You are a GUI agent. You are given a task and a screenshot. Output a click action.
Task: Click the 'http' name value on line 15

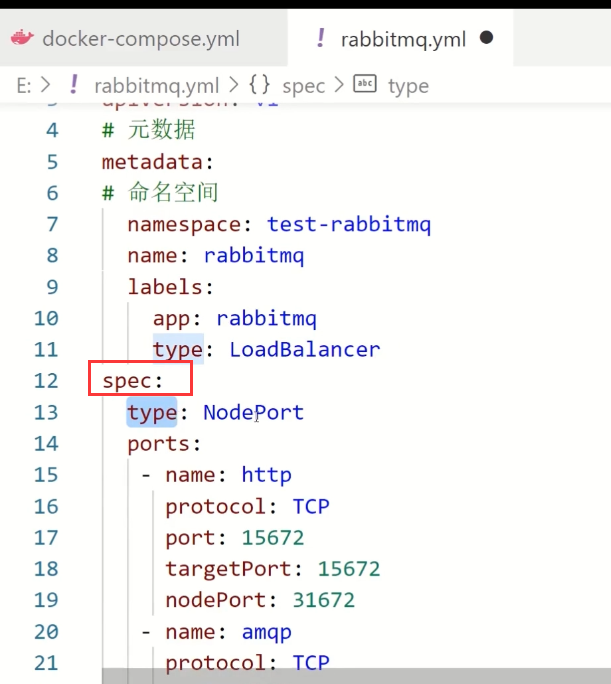[x=266, y=475]
